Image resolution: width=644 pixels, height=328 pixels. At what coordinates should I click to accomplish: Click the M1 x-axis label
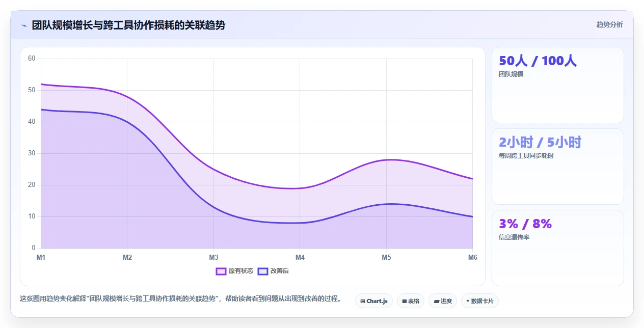click(41, 258)
